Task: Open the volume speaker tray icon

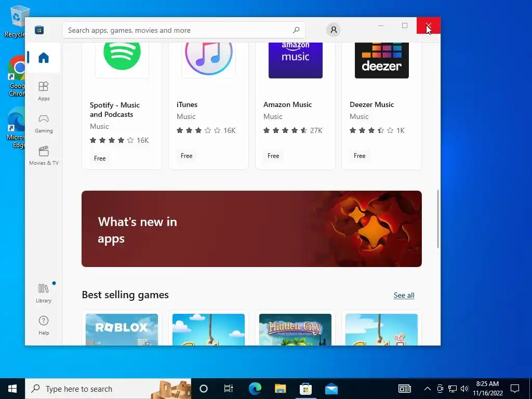Action: [x=464, y=389]
